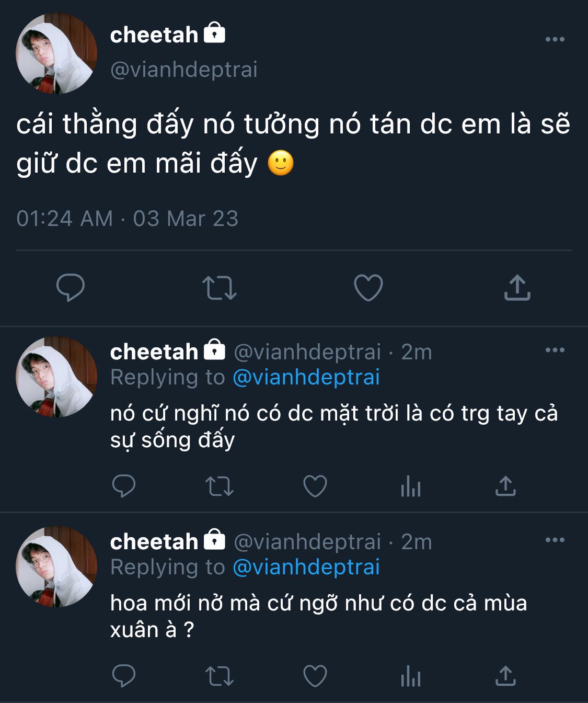Retweet the 'mùa xuân' reply tweet
This screenshot has height=703, width=588.
[x=220, y=676]
